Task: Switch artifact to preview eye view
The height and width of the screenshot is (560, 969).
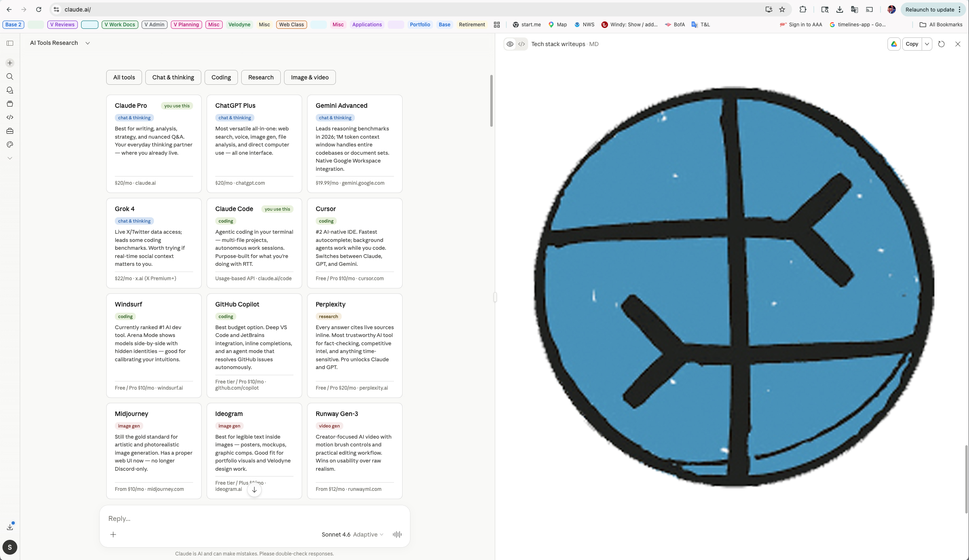Action: click(510, 44)
